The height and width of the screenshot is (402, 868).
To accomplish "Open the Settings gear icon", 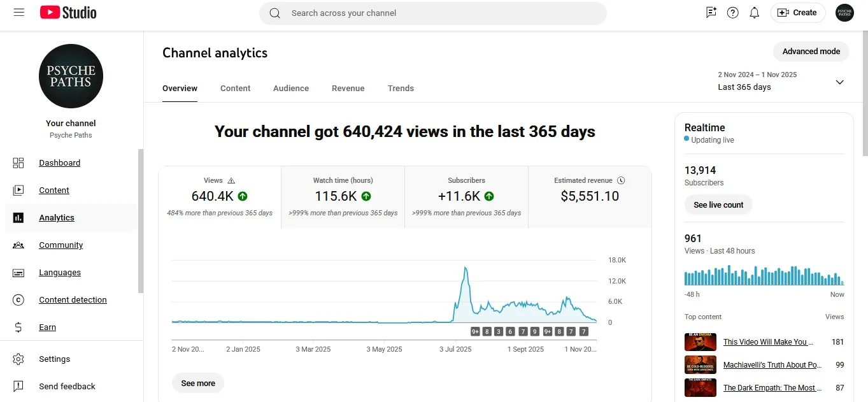I will pos(18,359).
